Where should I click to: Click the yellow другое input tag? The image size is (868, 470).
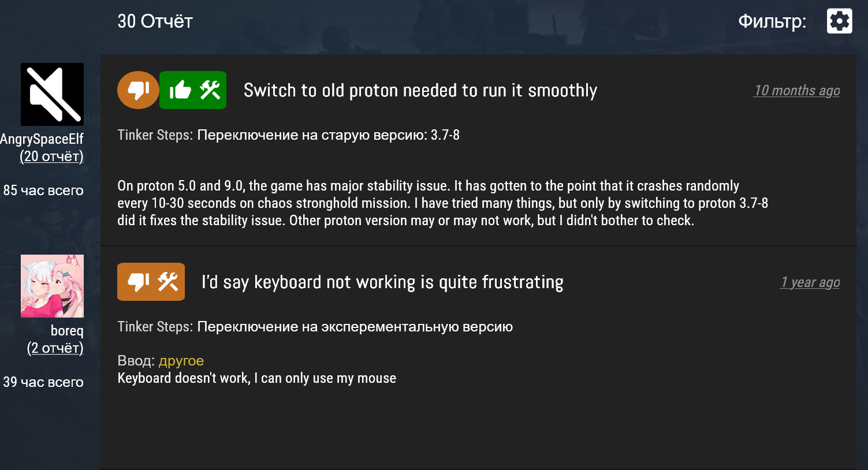point(181,361)
